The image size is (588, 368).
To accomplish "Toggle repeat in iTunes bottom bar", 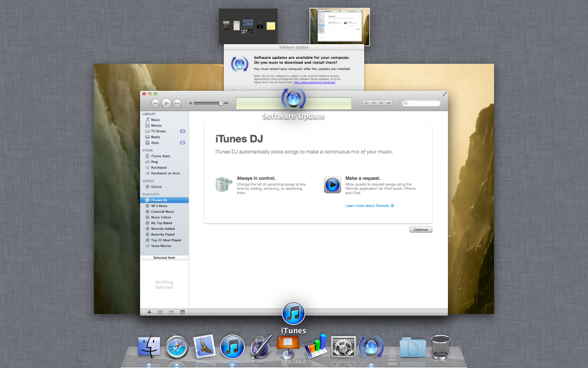I will point(171,312).
